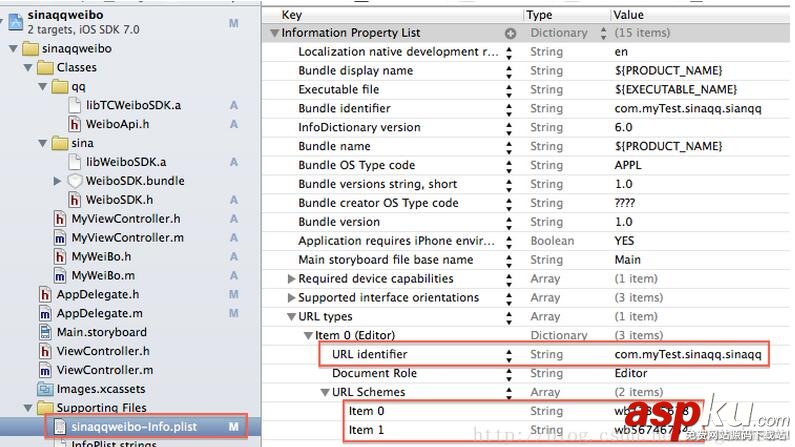Select the Images.xcassets folder icon

[x=45, y=389]
